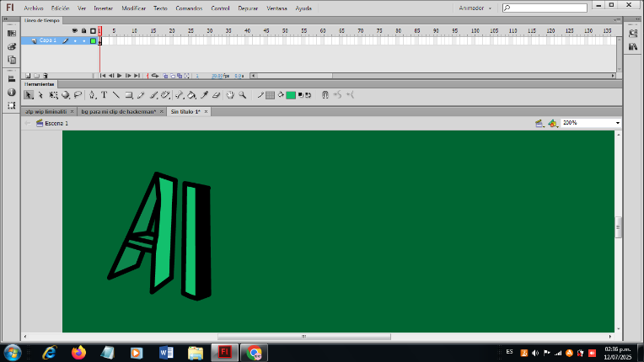
Task: Select the Pencil tool
Action: [x=141, y=95]
